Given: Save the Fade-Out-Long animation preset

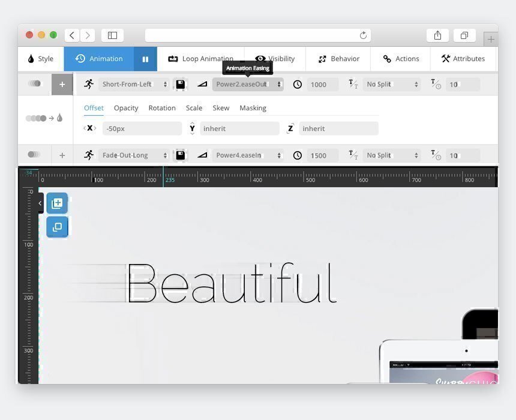Looking at the screenshot, I should click(x=180, y=155).
